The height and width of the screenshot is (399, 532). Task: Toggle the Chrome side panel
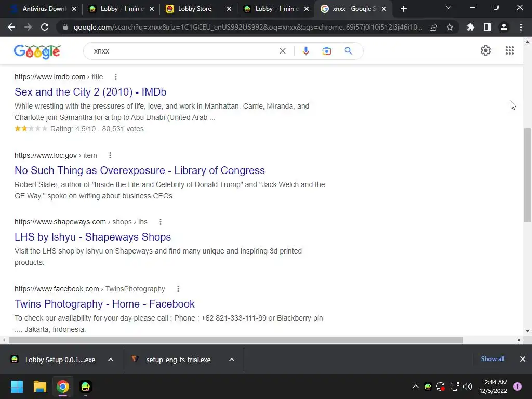pos(487,27)
